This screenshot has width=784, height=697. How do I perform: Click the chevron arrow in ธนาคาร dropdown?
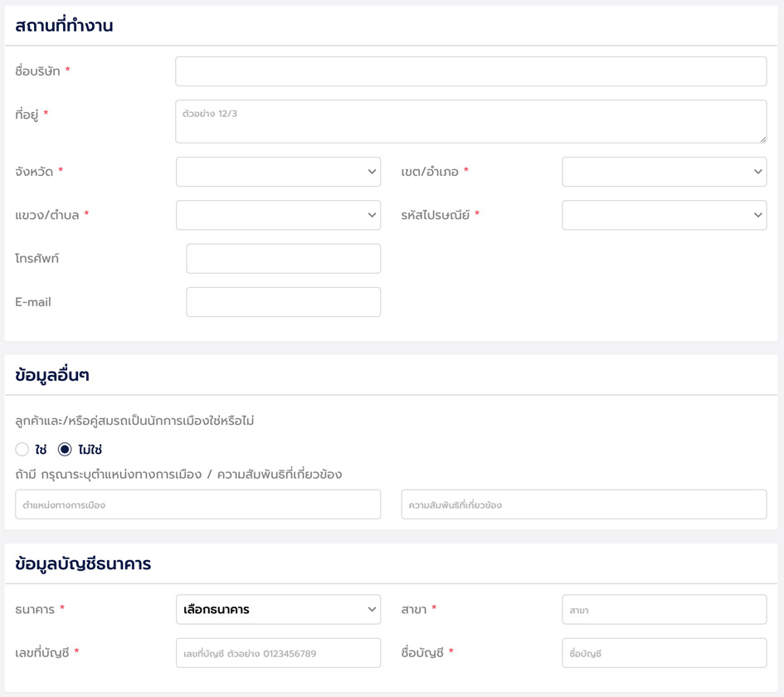point(372,610)
